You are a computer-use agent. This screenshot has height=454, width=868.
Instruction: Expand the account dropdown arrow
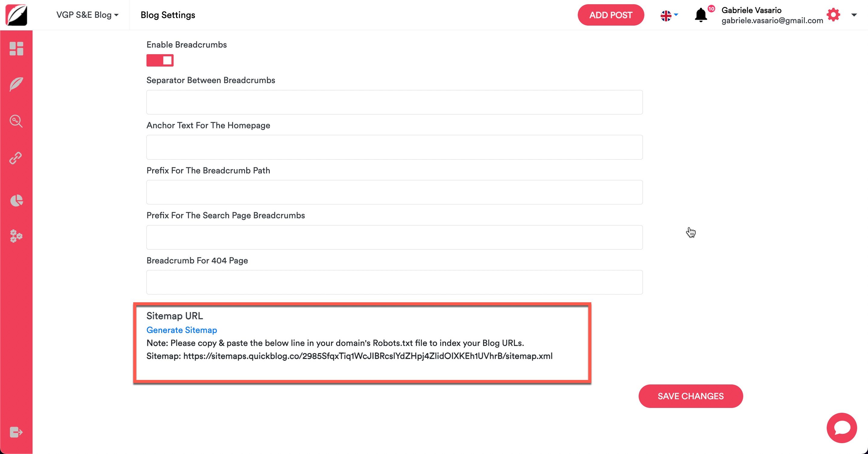(854, 15)
